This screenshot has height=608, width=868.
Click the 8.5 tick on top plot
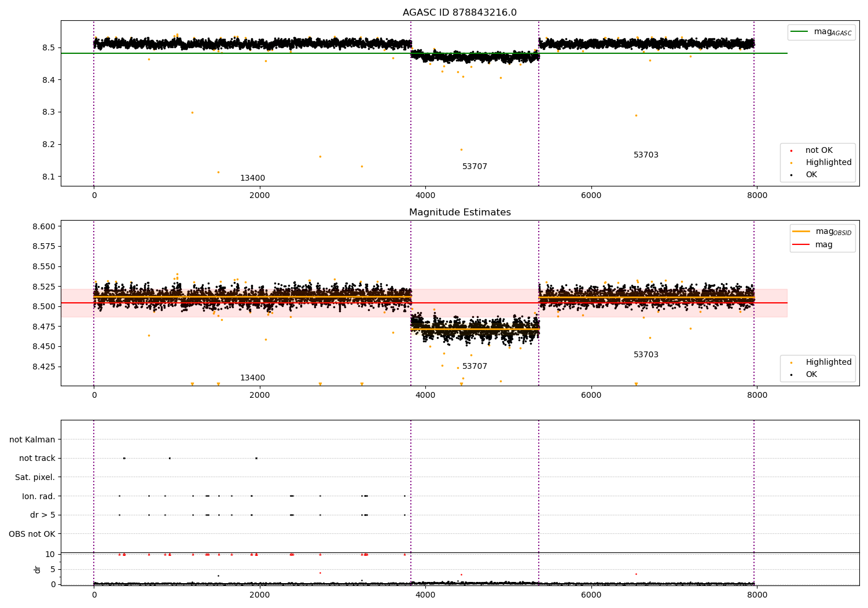(x=49, y=47)
